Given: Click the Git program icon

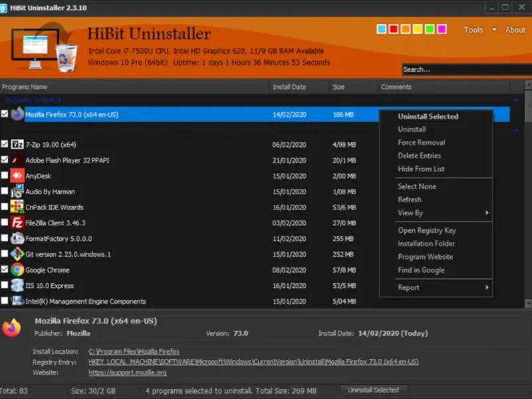Looking at the screenshot, I should [x=17, y=254].
